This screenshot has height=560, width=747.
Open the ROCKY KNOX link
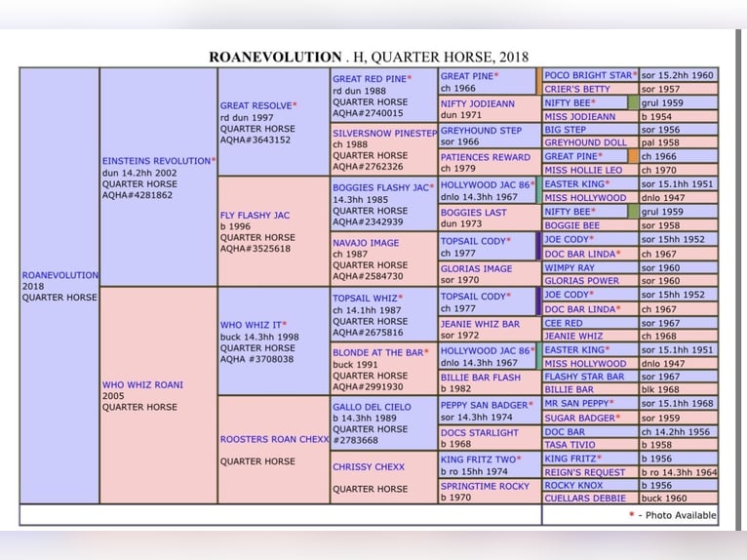pyautogui.click(x=573, y=485)
